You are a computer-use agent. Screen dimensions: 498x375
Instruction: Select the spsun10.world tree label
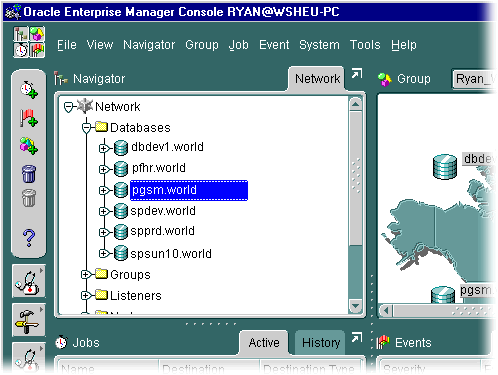(x=171, y=254)
